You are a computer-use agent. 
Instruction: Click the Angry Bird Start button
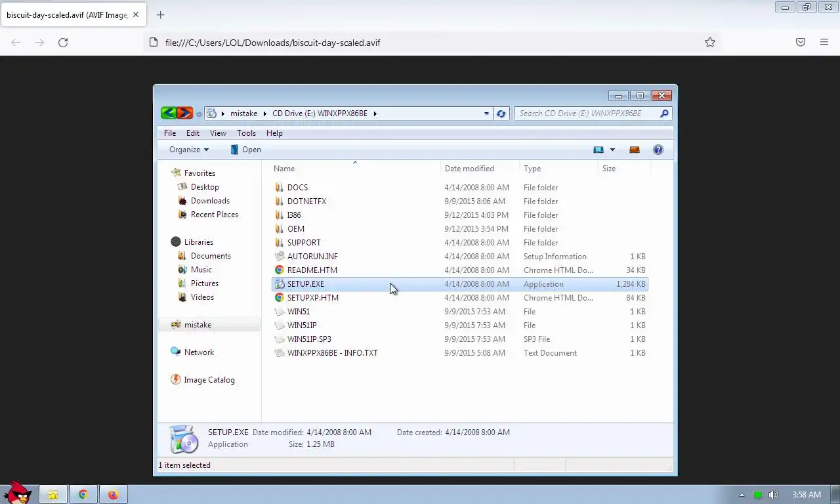[17, 493]
